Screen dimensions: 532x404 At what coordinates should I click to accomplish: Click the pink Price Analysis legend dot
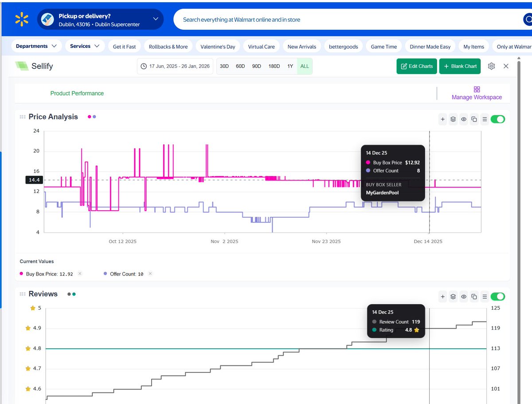pos(90,117)
